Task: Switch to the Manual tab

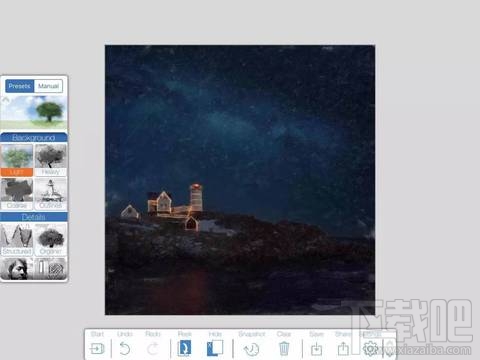Action: (x=48, y=86)
